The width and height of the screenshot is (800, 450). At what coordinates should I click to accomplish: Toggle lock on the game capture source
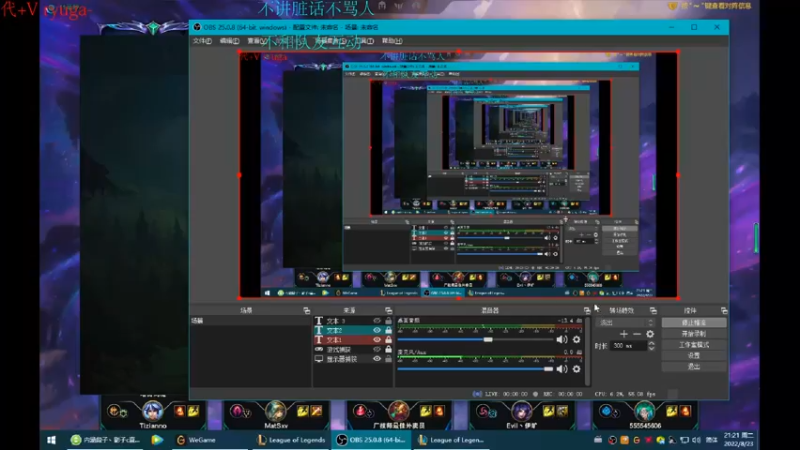pyautogui.click(x=388, y=349)
